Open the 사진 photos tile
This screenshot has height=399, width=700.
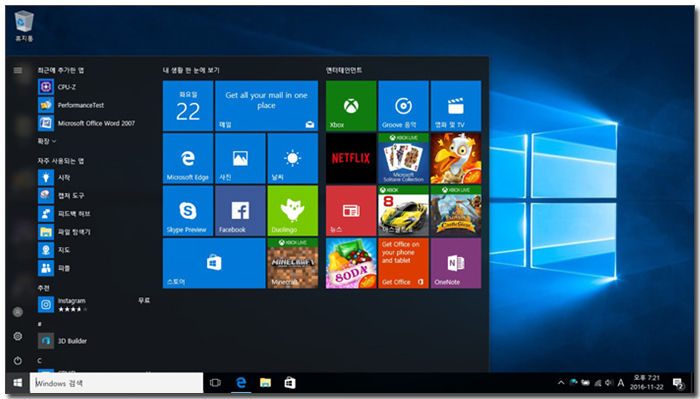coord(240,158)
